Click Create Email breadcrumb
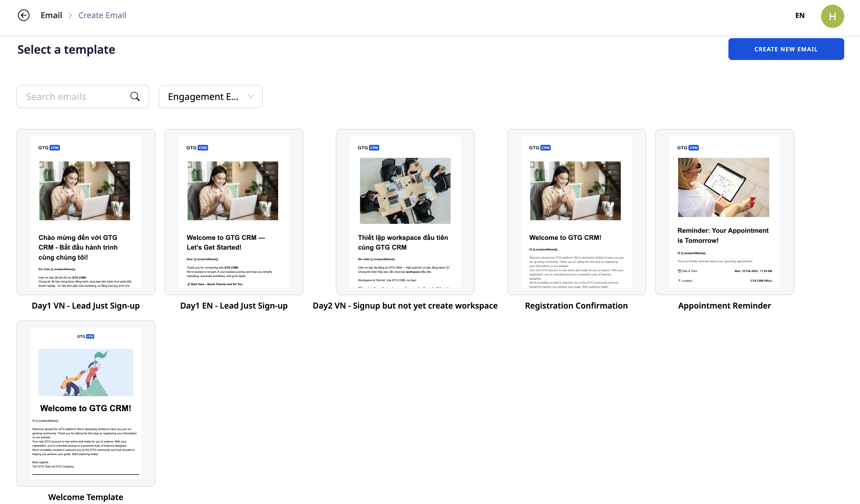The width and height of the screenshot is (860, 504). 102,15
